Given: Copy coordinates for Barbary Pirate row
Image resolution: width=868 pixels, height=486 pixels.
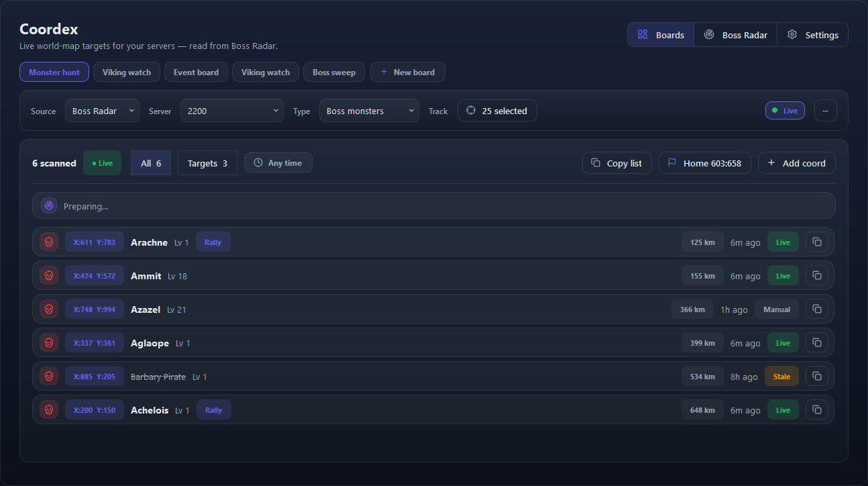Looking at the screenshot, I should (x=816, y=377).
